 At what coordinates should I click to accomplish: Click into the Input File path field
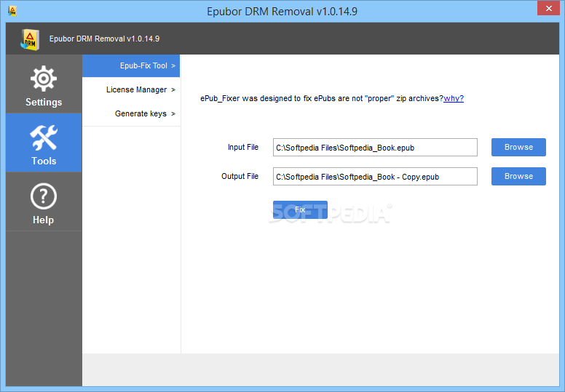pyautogui.click(x=375, y=147)
